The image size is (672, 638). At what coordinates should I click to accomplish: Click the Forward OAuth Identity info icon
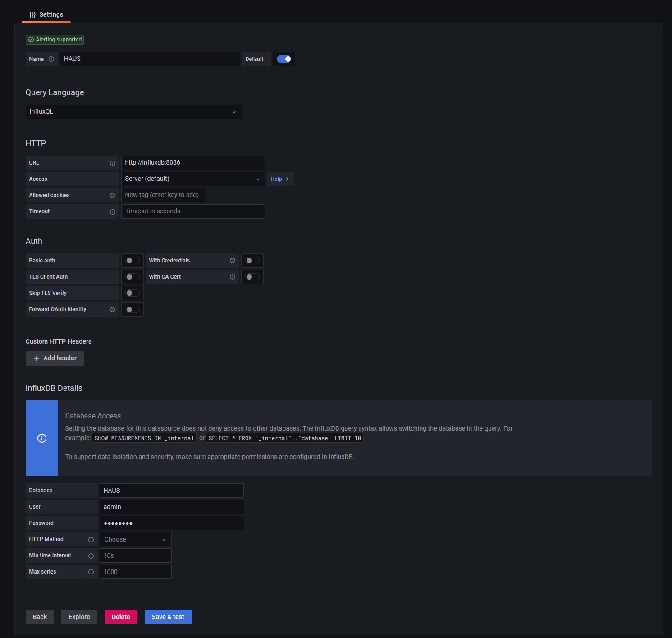(113, 309)
